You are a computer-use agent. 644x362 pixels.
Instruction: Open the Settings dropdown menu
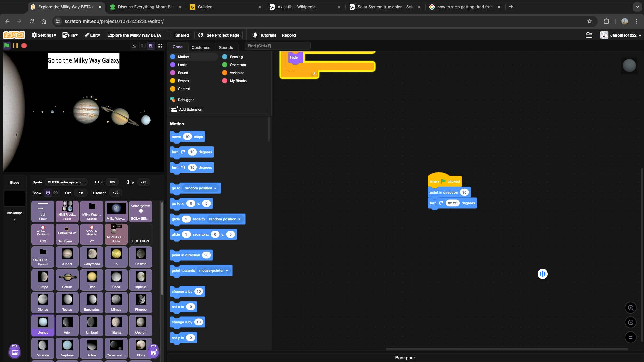(x=44, y=35)
